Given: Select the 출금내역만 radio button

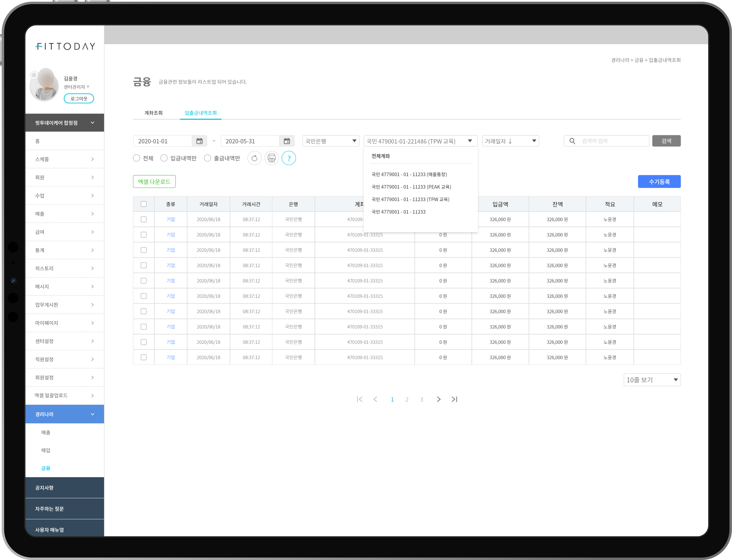Looking at the screenshot, I should tap(207, 158).
